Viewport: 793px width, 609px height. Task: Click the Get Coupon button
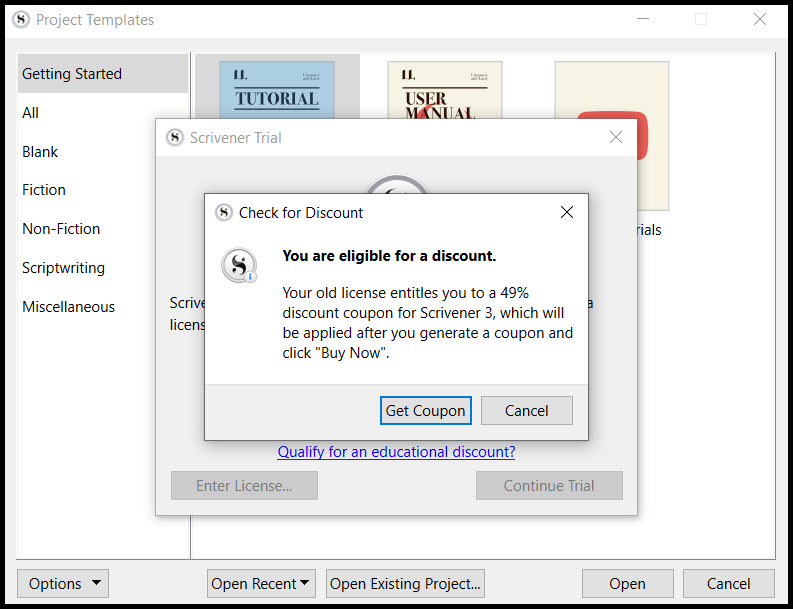tap(425, 410)
